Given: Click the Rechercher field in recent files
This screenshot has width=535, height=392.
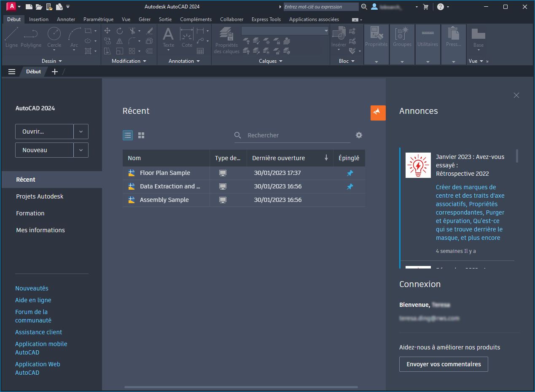Looking at the screenshot, I should tap(293, 135).
